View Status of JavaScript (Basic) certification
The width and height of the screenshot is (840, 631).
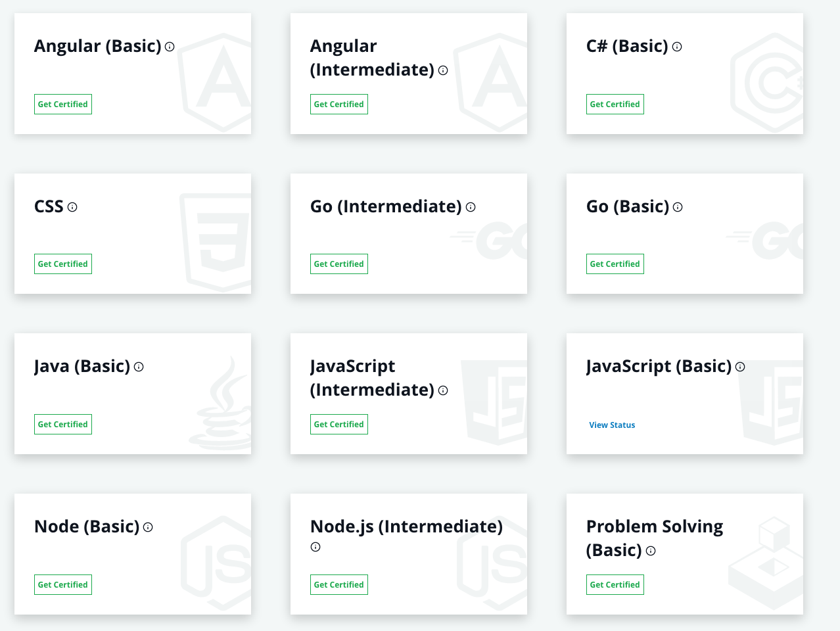[x=612, y=425]
